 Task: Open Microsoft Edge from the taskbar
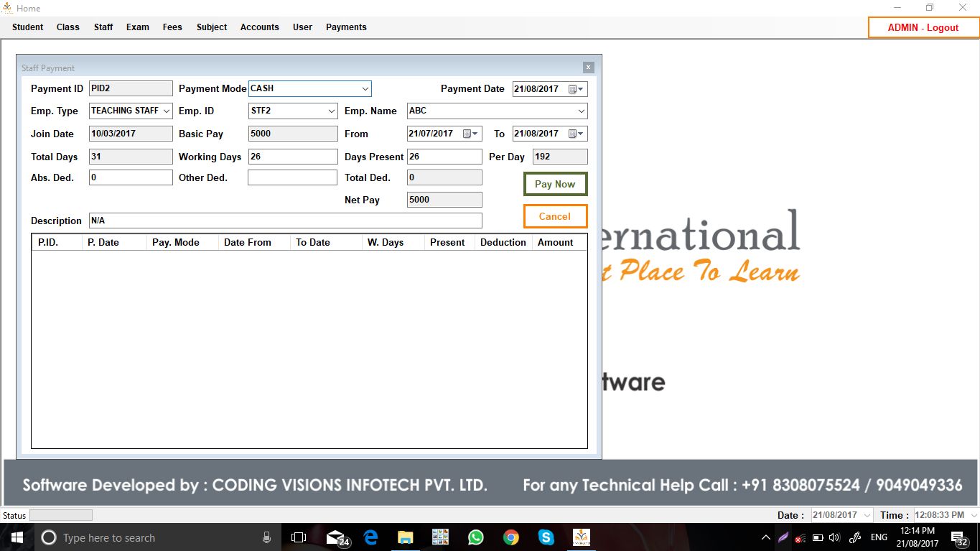click(370, 537)
